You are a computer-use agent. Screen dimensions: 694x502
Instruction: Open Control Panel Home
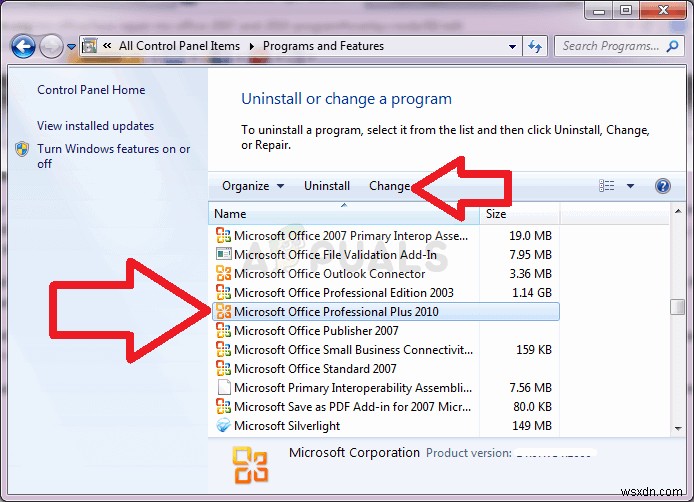[x=91, y=90]
